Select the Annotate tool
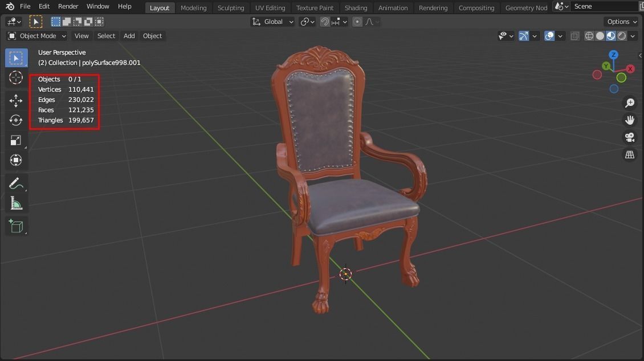Viewport: 644px width, 361px height. click(x=16, y=183)
